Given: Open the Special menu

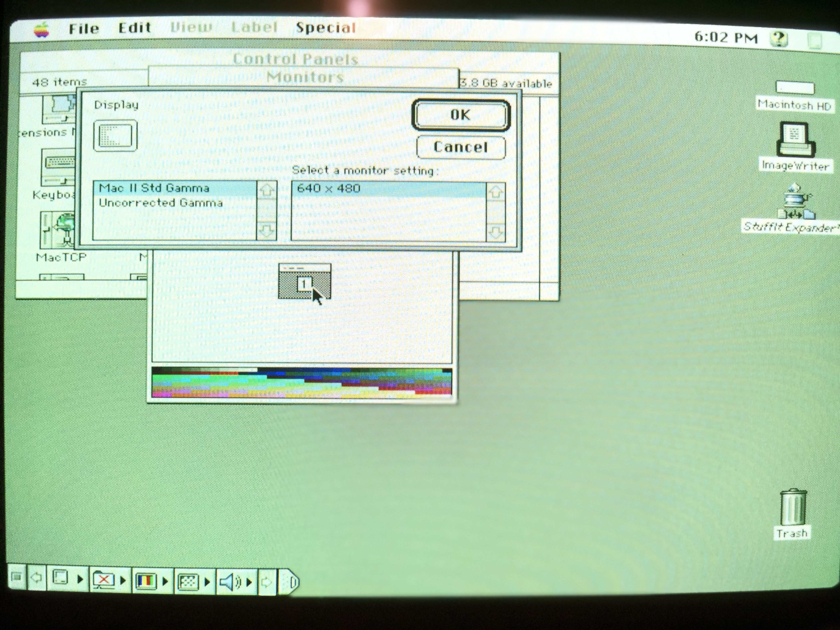Looking at the screenshot, I should click(325, 28).
